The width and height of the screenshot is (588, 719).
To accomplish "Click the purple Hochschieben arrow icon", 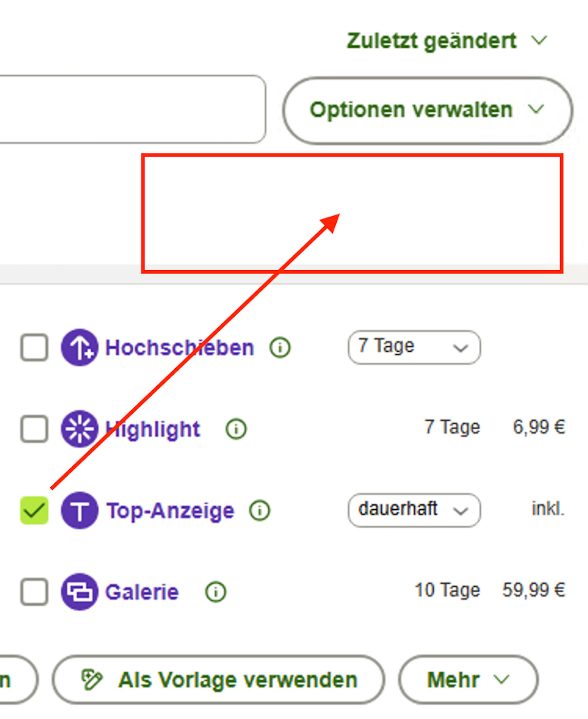I will click(x=80, y=348).
